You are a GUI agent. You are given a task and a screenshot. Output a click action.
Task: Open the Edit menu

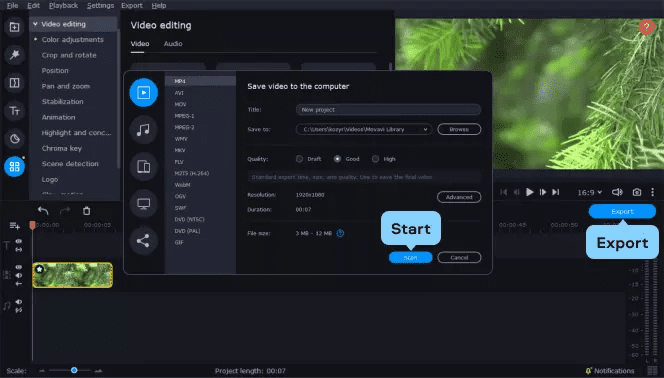[33, 6]
